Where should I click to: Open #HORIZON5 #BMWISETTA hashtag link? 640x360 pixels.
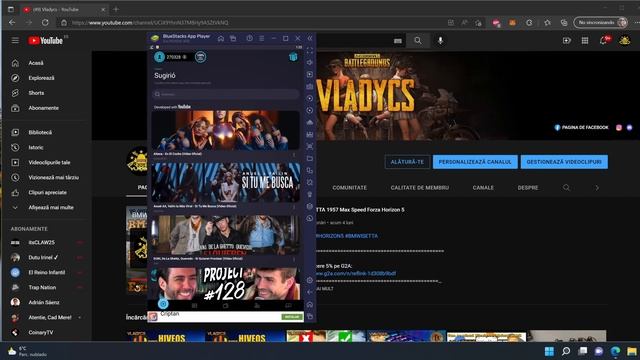point(347,236)
